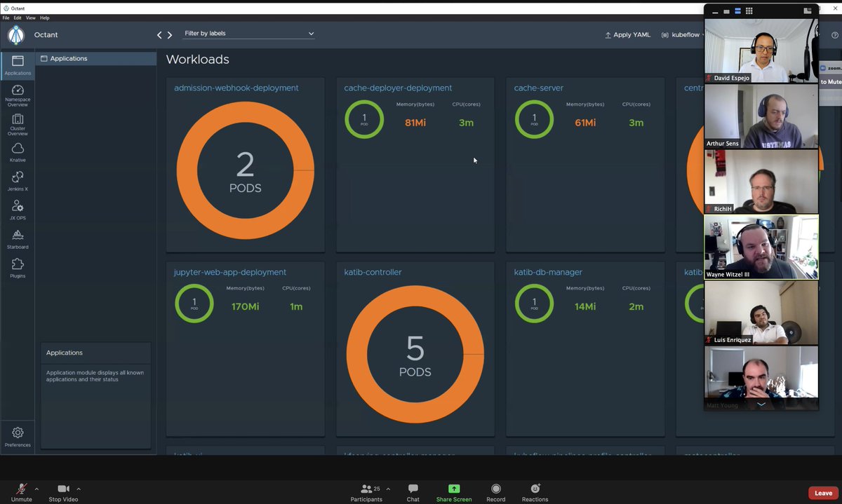Open the JX OPS sidebar section
The width and height of the screenshot is (842, 504).
pyautogui.click(x=18, y=210)
